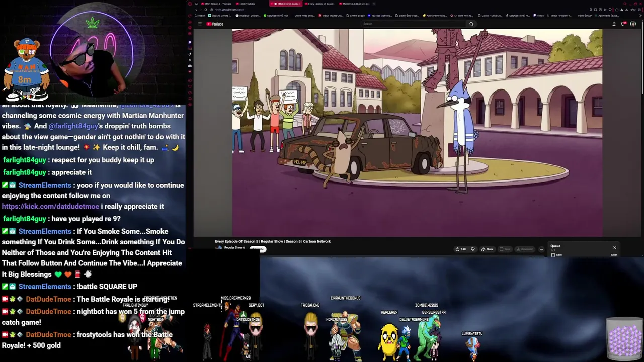Click the 420 neon webcam overlay

point(92,53)
